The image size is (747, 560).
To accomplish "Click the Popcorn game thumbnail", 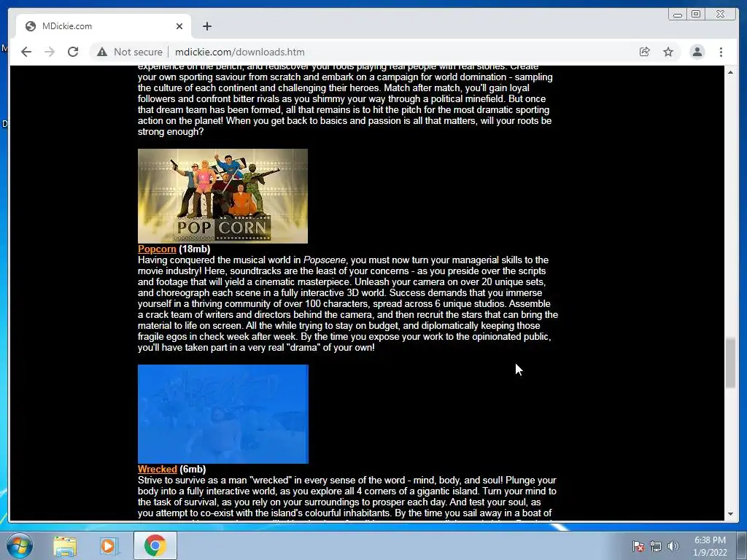I will click(x=222, y=195).
